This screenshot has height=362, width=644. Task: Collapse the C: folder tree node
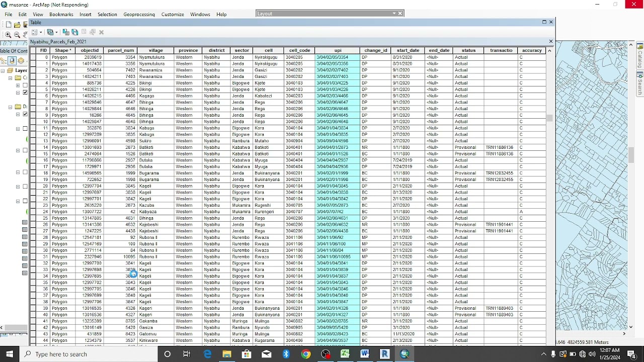[10, 78]
